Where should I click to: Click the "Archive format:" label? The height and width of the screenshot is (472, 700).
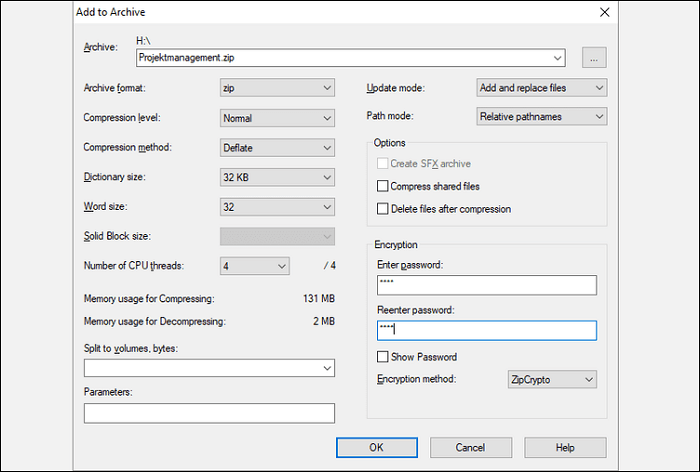coord(115,88)
